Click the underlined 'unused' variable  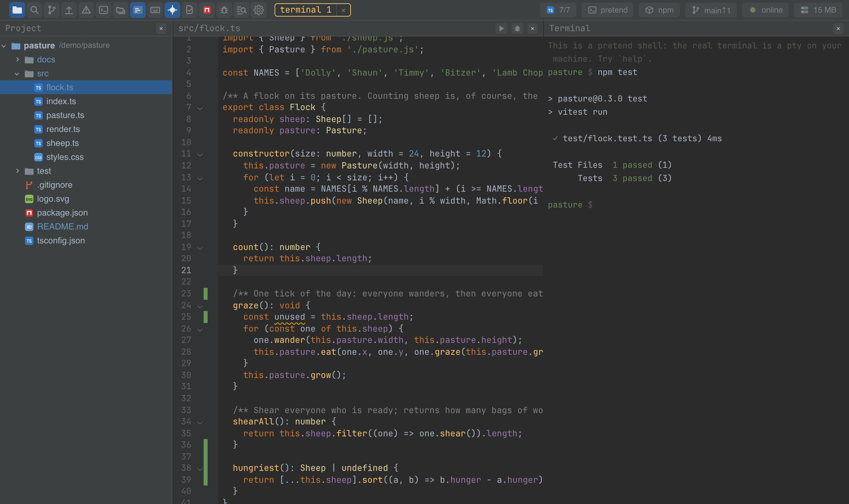(x=290, y=317)
